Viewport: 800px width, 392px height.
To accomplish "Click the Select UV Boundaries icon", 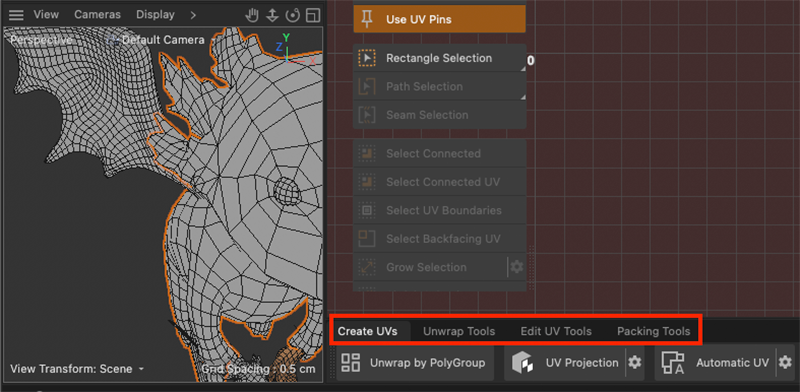I will point(366,210).
